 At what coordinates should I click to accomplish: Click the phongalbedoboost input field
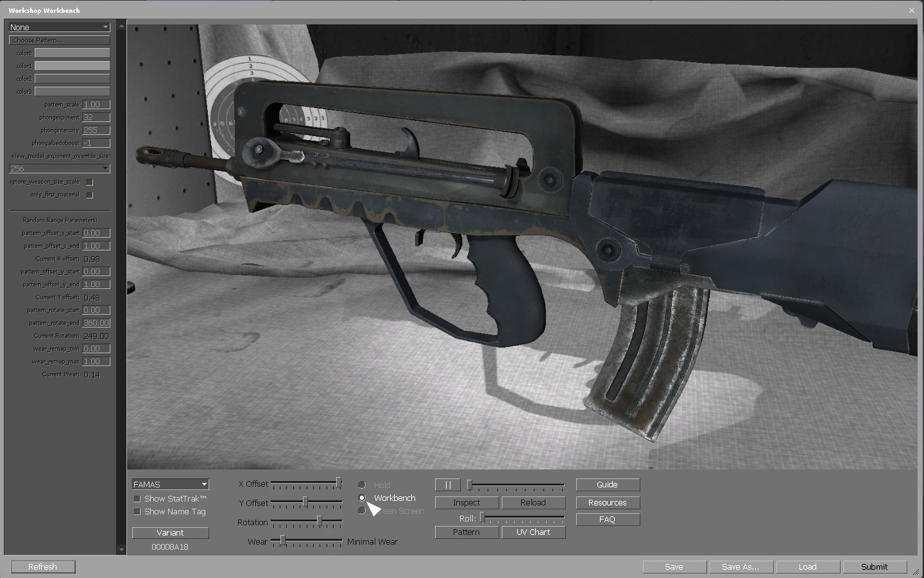point(96,143)
